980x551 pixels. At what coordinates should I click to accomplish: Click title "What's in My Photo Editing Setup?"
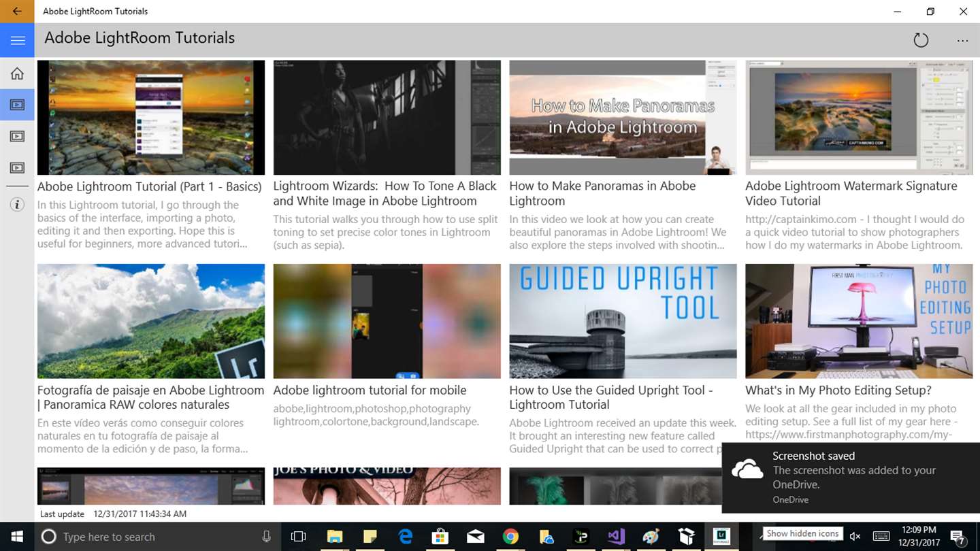(x=838, y=390)
